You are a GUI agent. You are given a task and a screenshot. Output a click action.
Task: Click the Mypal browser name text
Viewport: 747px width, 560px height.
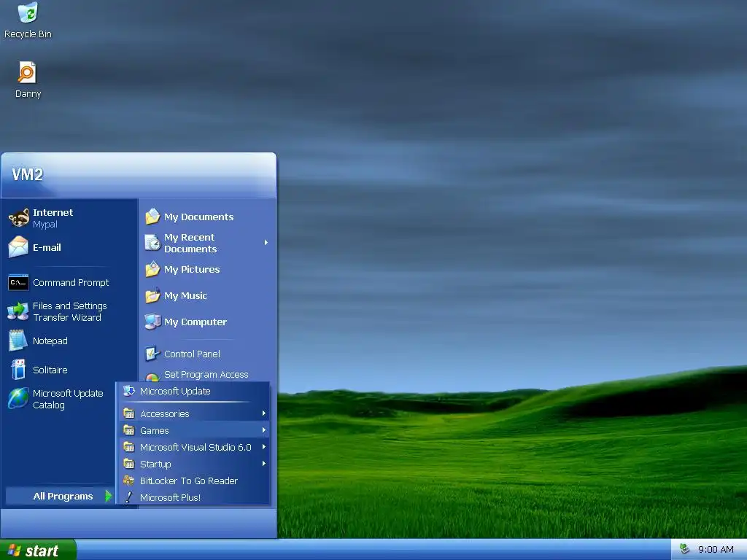coord(45,225)
